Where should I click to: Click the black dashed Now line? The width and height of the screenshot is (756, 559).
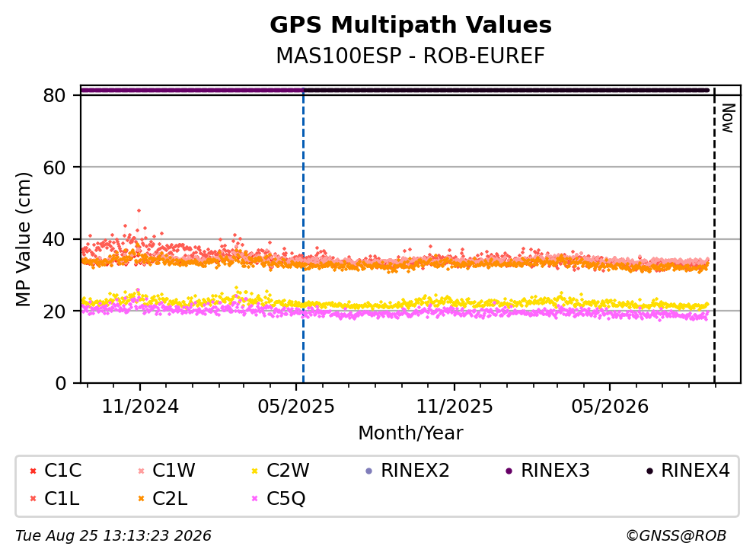(714, 236)
